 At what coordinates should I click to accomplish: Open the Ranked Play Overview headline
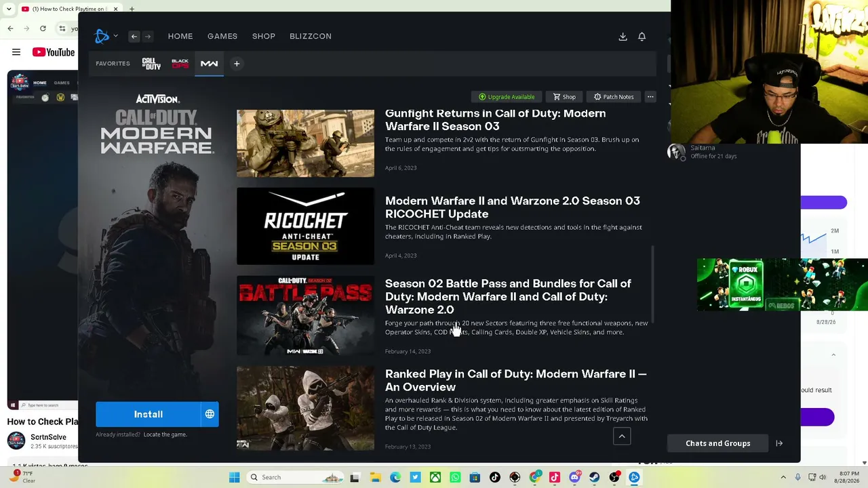pyautogui.click(x=515, y=380)
